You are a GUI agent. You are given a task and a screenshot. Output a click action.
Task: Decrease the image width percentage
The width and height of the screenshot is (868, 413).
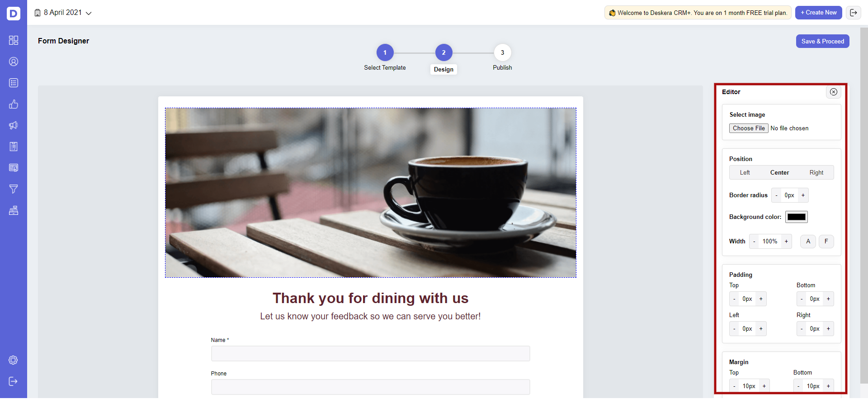click(x=754, y=242)
